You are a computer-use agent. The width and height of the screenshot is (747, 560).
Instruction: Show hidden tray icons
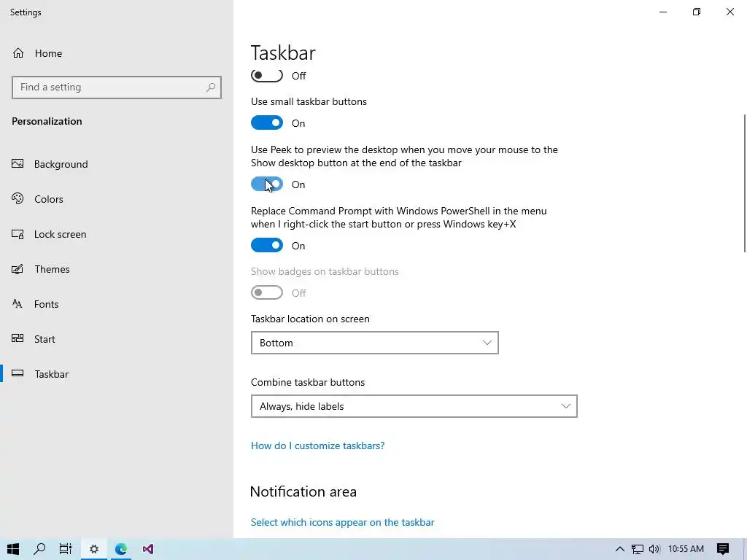point(620,549)
